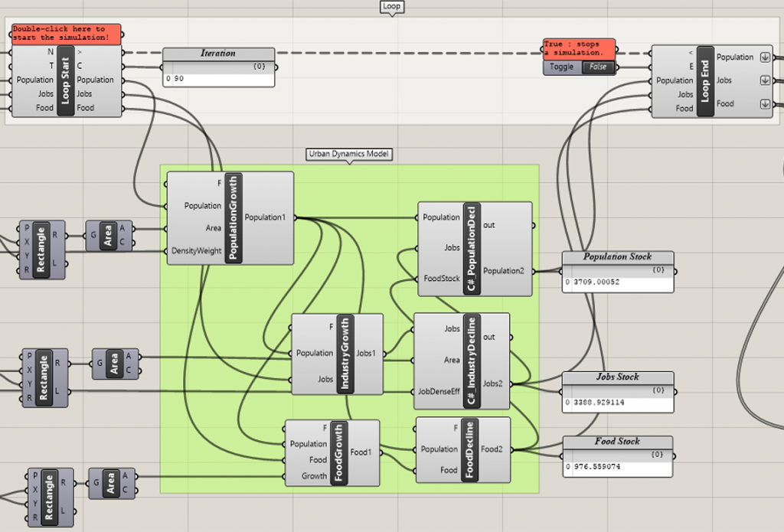Screen dimensions: 784x532
Task: Click the Jobs output on Loop Start
Action: coord(84,94)
